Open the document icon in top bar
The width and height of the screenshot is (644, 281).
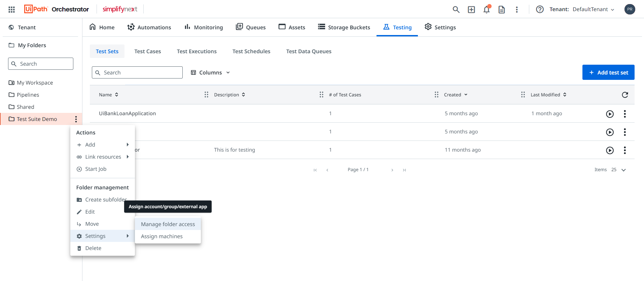502,9
